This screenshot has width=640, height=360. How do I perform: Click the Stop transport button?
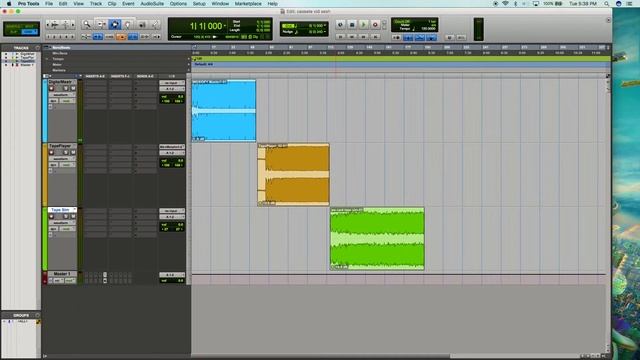pyautogui.click(x=352, y=25)
